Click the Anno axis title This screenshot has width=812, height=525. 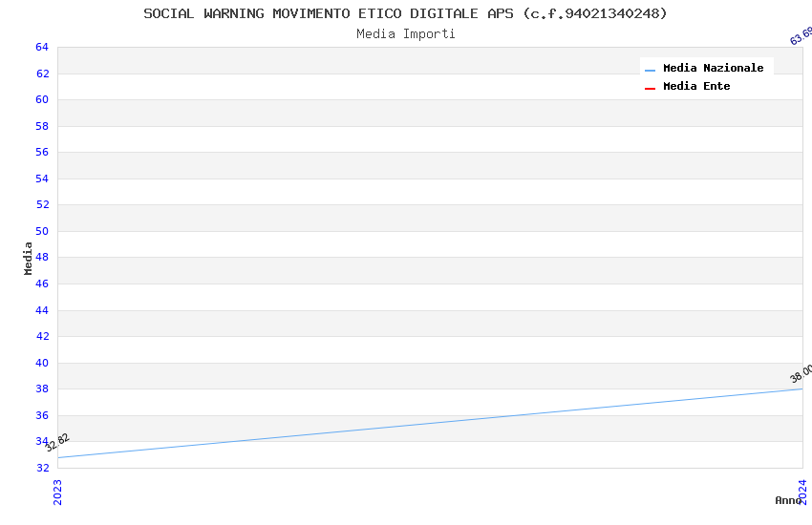pos(788,500)
